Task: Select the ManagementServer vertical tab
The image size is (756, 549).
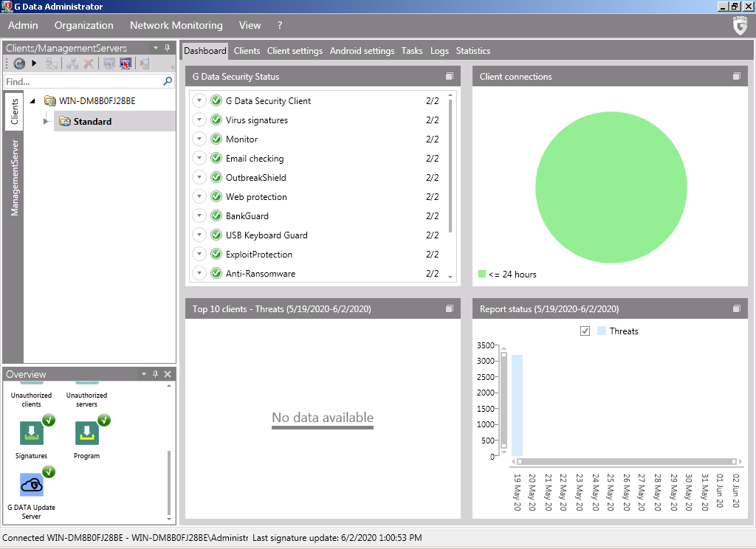Action: 14,177
